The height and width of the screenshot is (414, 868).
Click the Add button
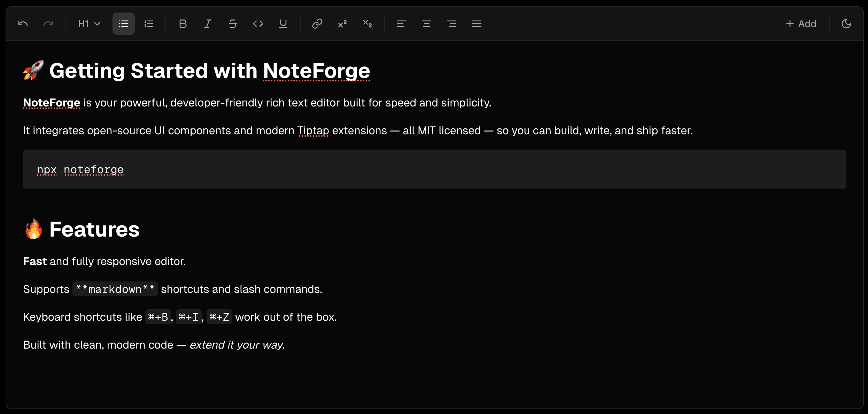(801, 24)
